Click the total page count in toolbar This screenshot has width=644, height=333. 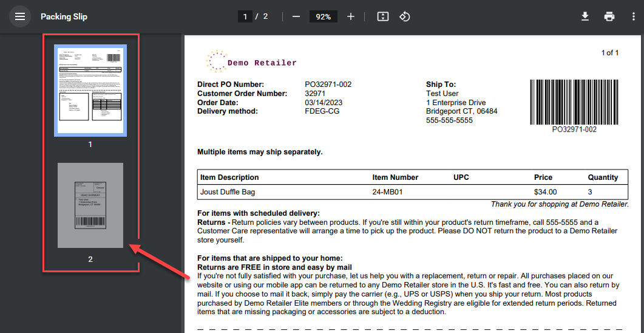pyautogui.click(x=265, y=16)
